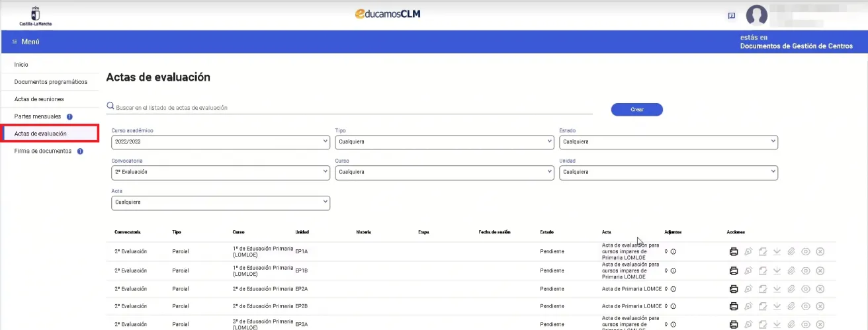Open the Curso académico dropdown showing 2022/2023
Image resolution: width=868 pixels, height=330 pixels.
click(x=220, y=142)
